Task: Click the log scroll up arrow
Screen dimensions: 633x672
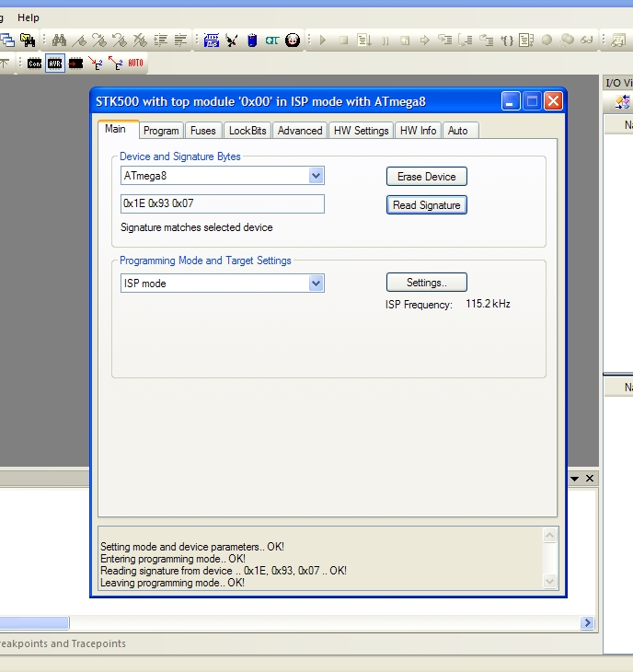Action: [549, 535]
